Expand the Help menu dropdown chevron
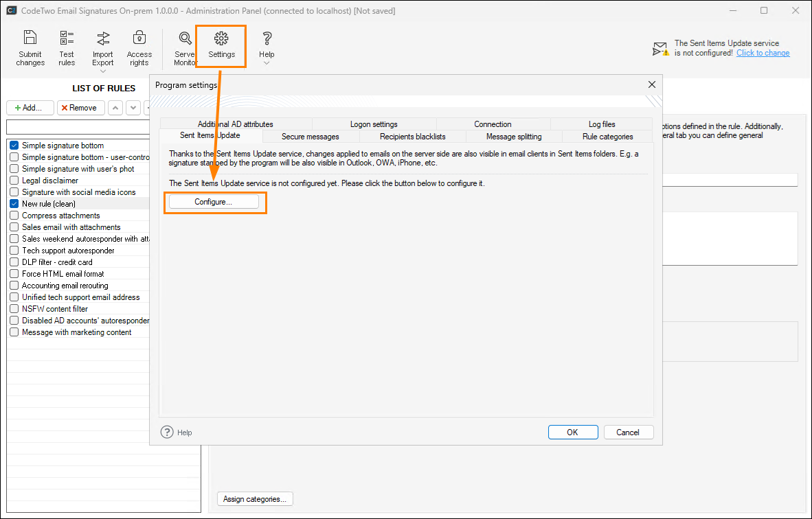This screenshot has width=812, height=519. 267,63
